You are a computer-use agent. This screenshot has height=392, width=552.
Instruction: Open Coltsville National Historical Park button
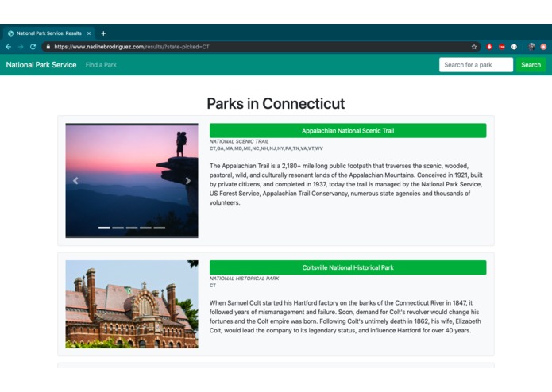click(x=348, y=267)
